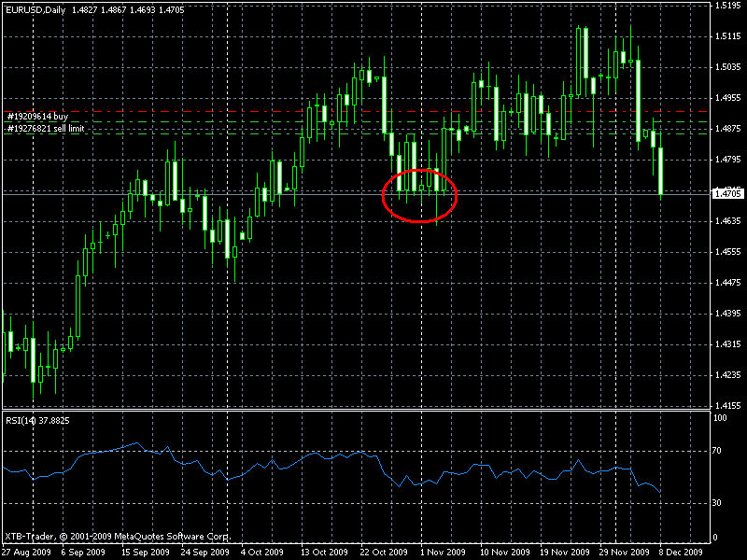Click the RSI(14) 37.8825 indicator label
The image size is (747, 560).
click(37, 421)
